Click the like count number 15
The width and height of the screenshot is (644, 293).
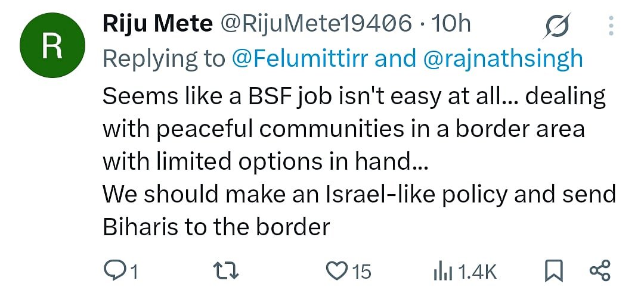(x=361, y=273)
